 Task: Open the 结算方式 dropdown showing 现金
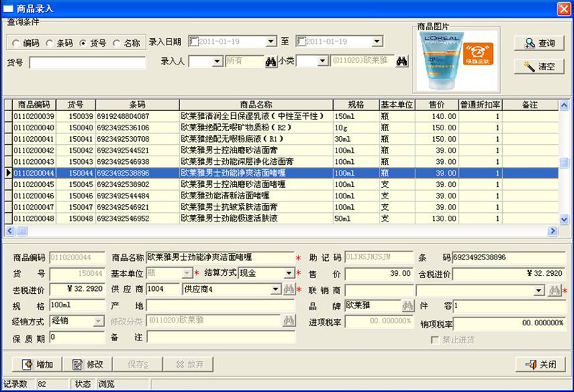(289, 273)
